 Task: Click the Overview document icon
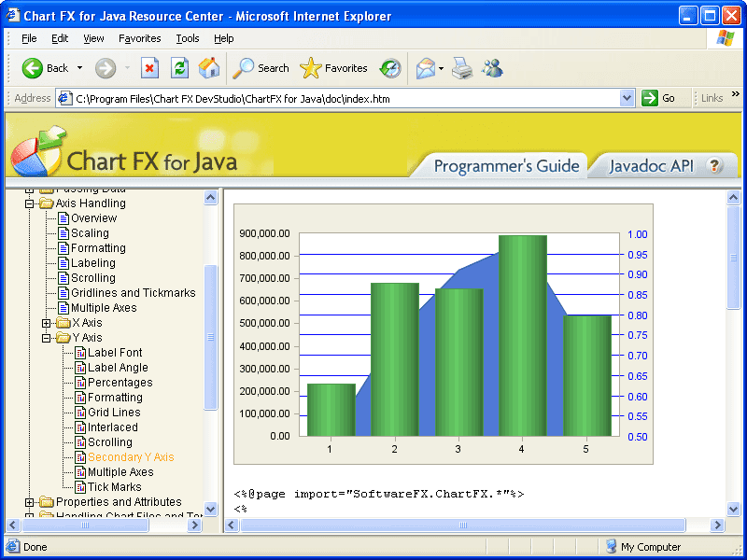[x=63, y=218]
